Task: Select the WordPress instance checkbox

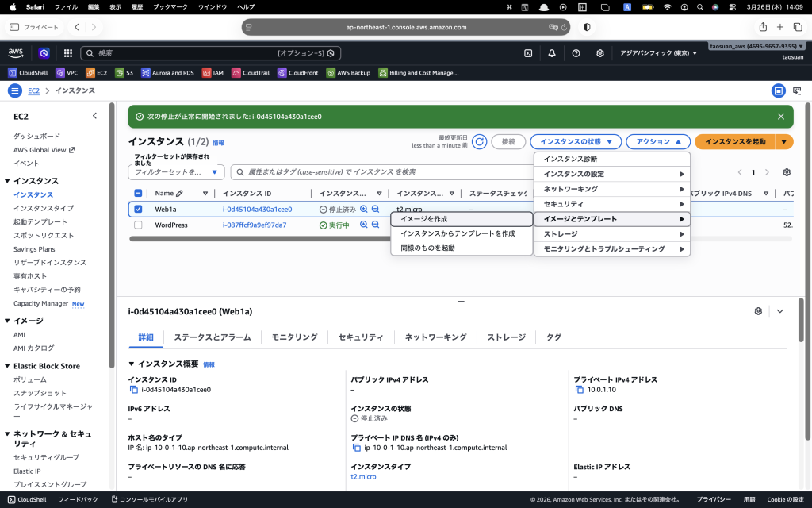Action: (x=138, y=225)
